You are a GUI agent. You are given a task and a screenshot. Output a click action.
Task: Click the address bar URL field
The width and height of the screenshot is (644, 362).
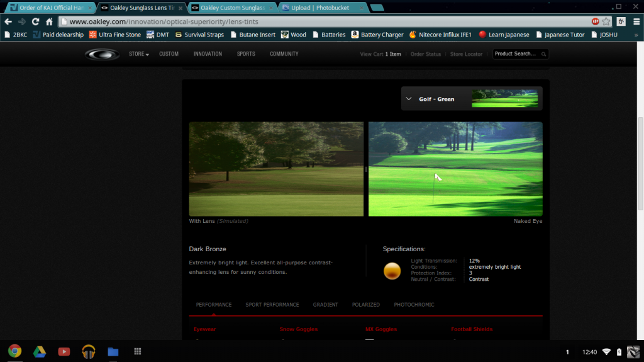click(x=325, y=21)
